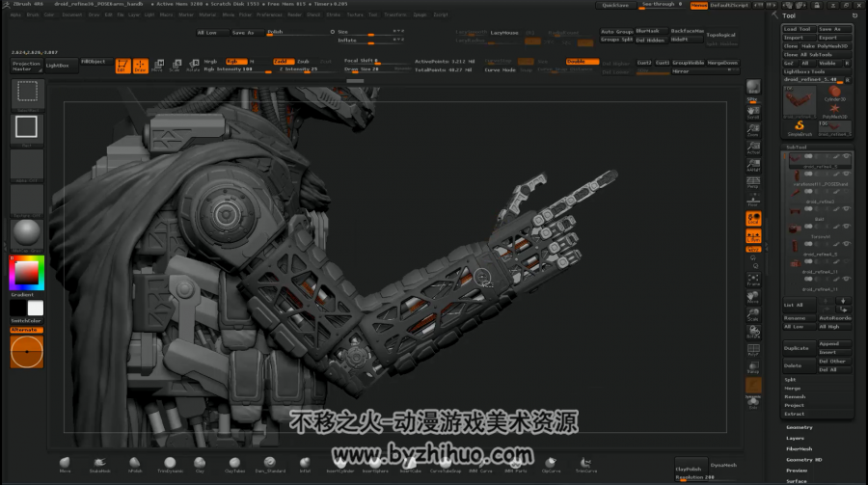
Task: Open the Brush menu
Action: [33, 15]
